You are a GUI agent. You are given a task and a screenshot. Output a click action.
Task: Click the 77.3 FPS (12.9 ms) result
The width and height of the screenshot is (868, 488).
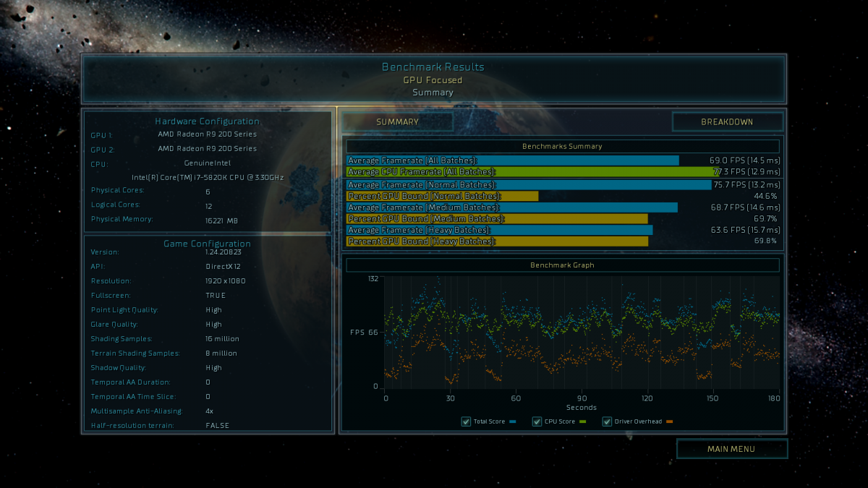pos(746,172)
